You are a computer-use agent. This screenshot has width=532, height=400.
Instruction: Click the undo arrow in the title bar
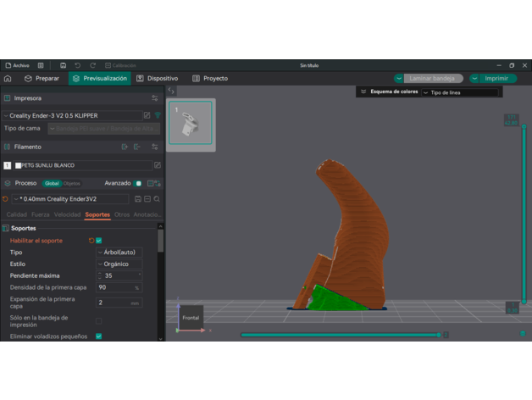pyautogui.click(x=78, y=65)
